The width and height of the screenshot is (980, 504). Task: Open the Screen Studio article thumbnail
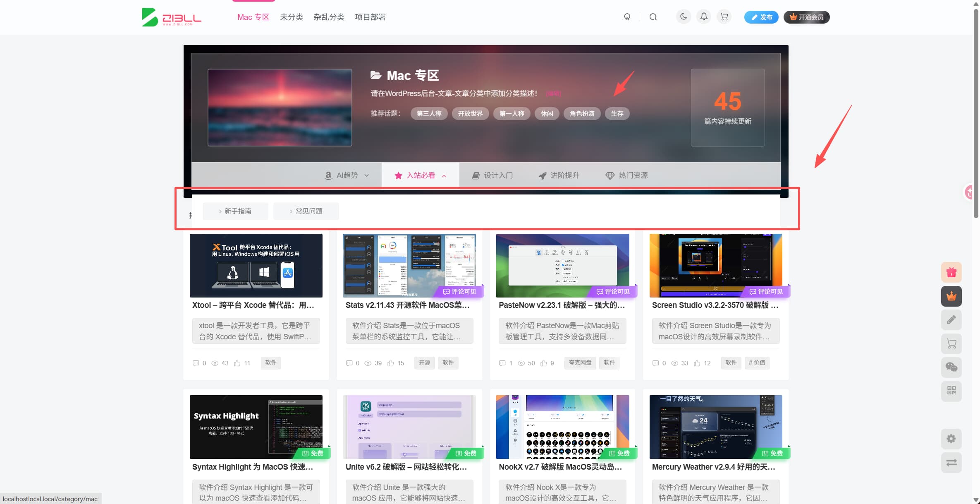(716, 266)
